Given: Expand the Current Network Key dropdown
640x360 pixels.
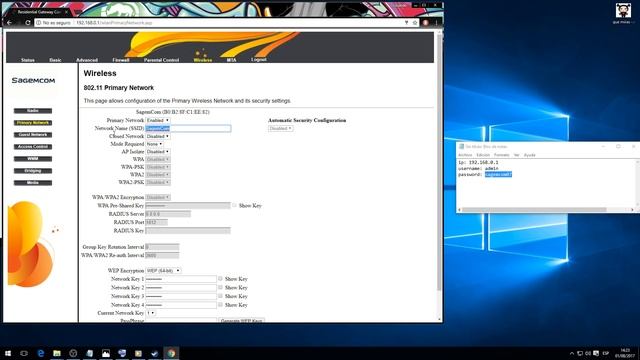Looking at the screenshot, I should click(x=151, y=313).
